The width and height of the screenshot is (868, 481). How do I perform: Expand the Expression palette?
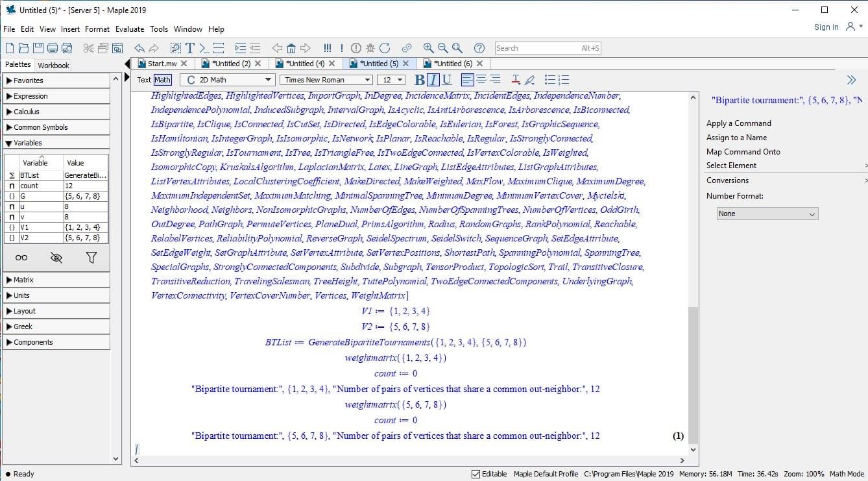tap(56, 96)
